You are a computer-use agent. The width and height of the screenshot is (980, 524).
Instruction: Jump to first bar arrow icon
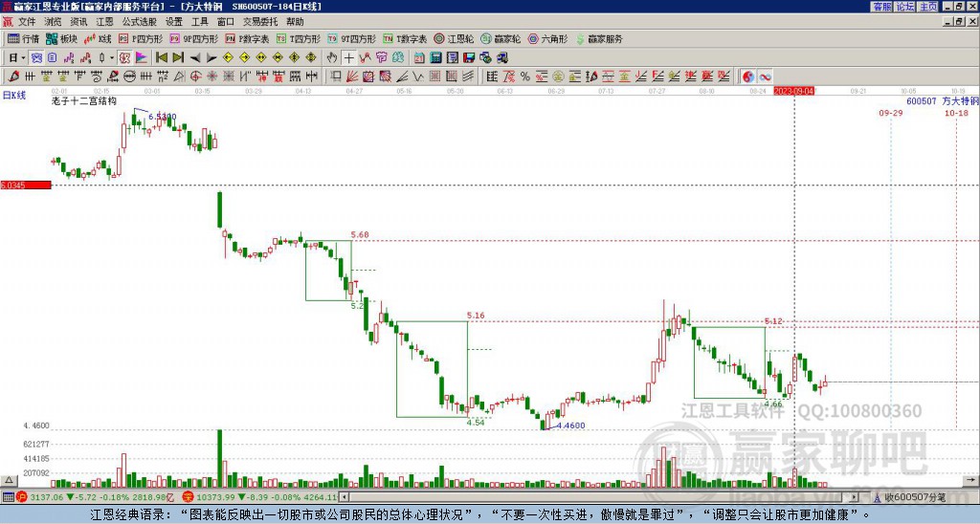161,58
